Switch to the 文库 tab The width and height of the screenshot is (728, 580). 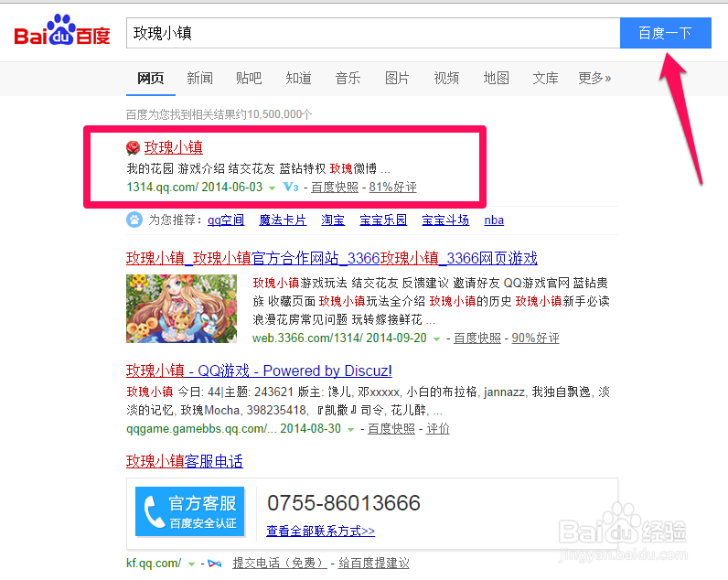point(545,78)
